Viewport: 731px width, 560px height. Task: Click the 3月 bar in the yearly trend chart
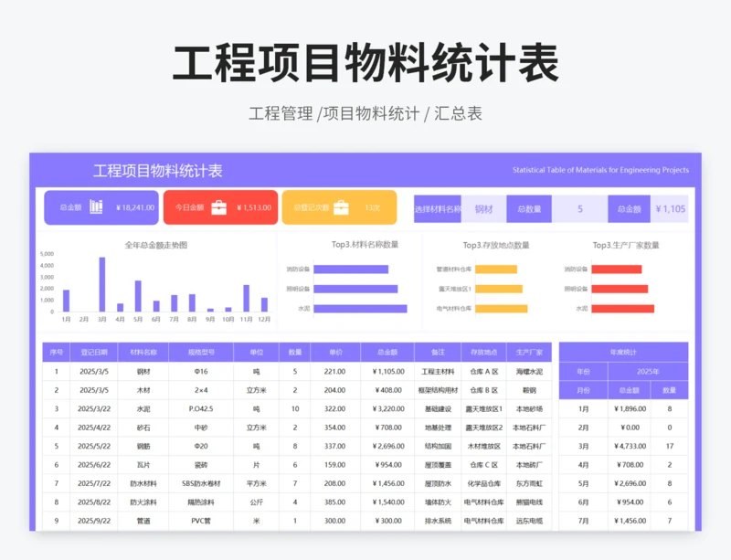point(102,284)
